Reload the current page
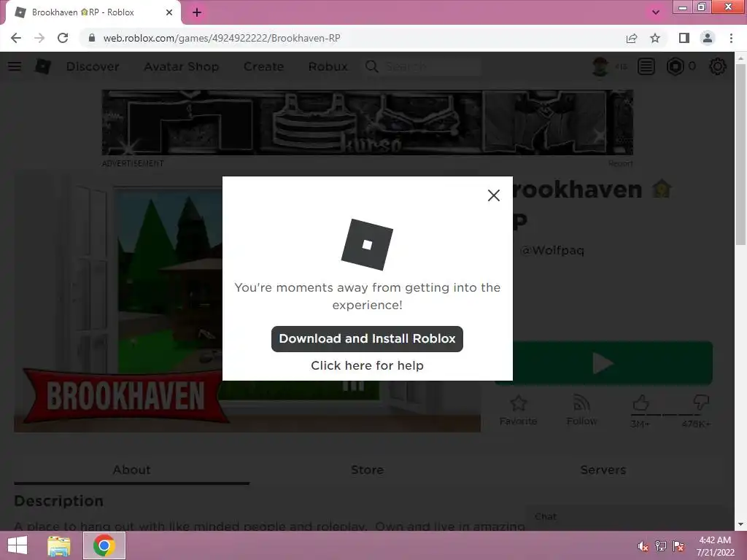Viewport: 747px width, 560px height. (x=63, y=38)
